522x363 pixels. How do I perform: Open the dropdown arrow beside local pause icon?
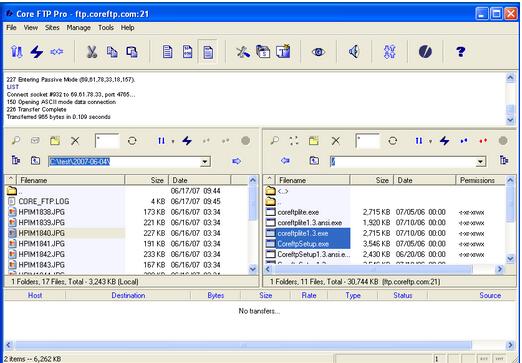point(173,141)
